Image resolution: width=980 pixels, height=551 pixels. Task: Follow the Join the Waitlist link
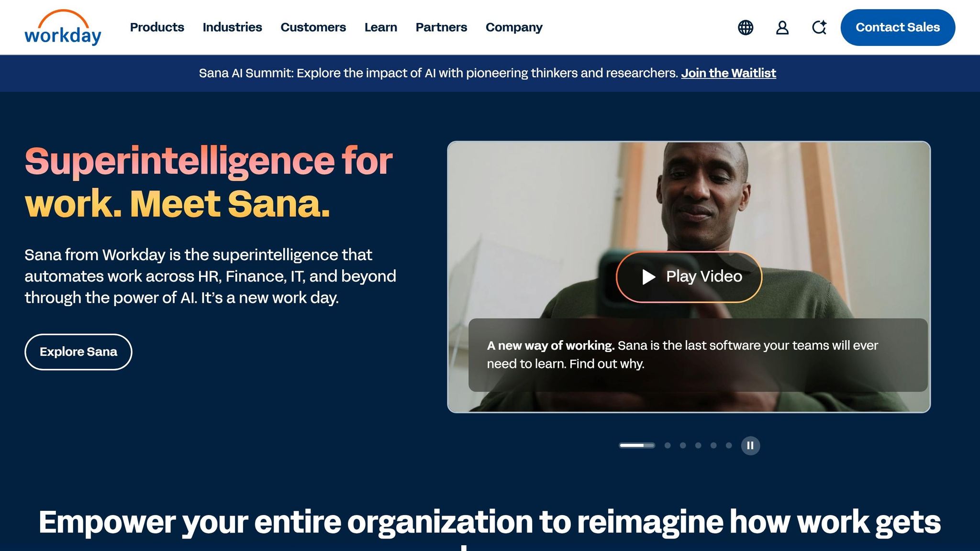[728, 73]
